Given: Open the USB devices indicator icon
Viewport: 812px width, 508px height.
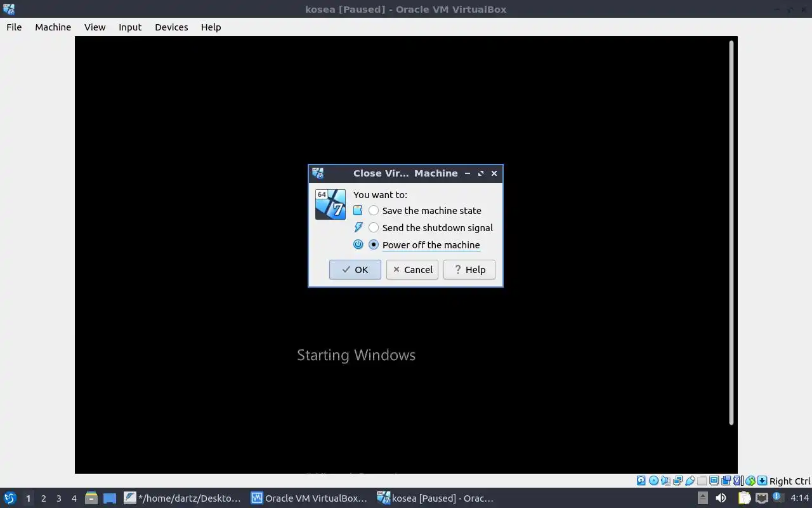Looking at the screenshot, I should point(690,481).
